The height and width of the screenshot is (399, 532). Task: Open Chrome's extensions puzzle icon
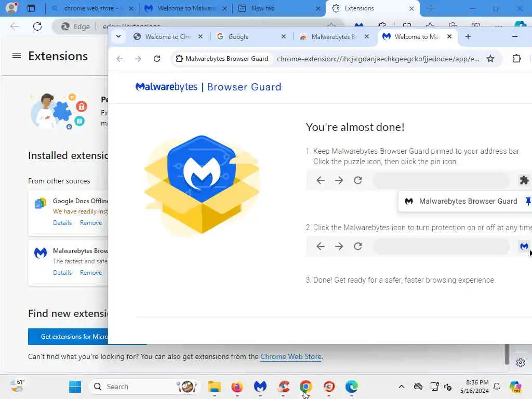516,59
